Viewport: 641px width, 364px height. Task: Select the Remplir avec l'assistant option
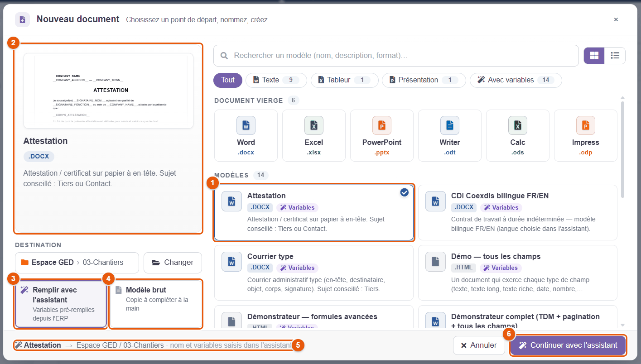(61, 304)
